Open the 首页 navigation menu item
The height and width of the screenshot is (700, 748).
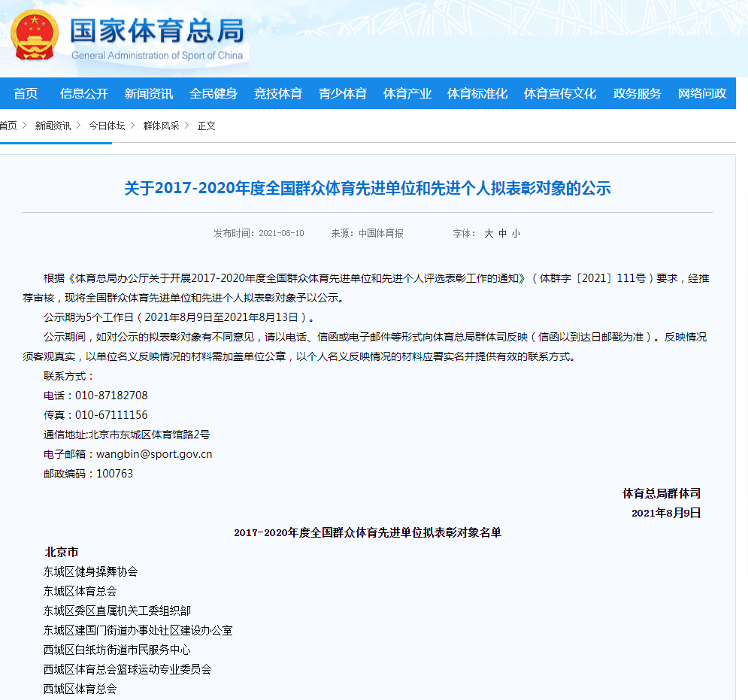coord(26,94)
